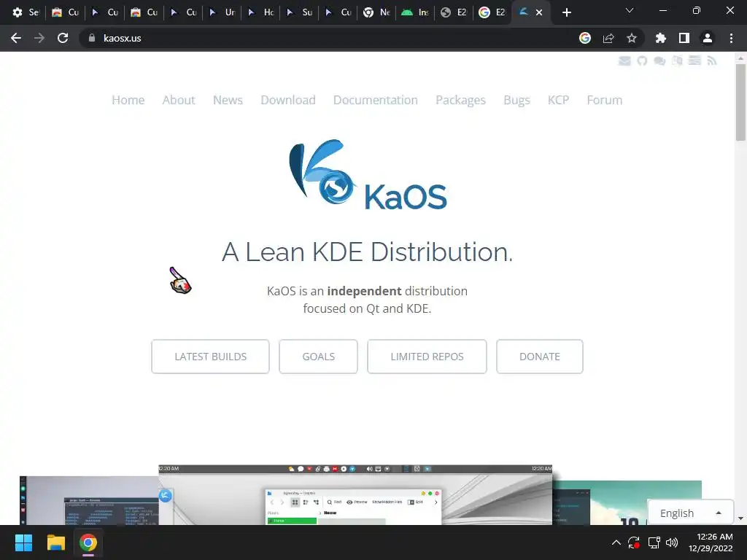Open the Extensions puzzle piece icon

point(661,38)
